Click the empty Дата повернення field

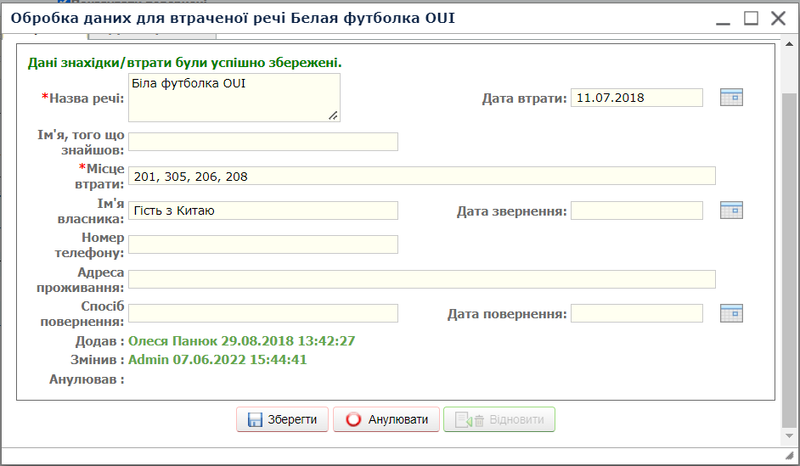tap(637, 313)
